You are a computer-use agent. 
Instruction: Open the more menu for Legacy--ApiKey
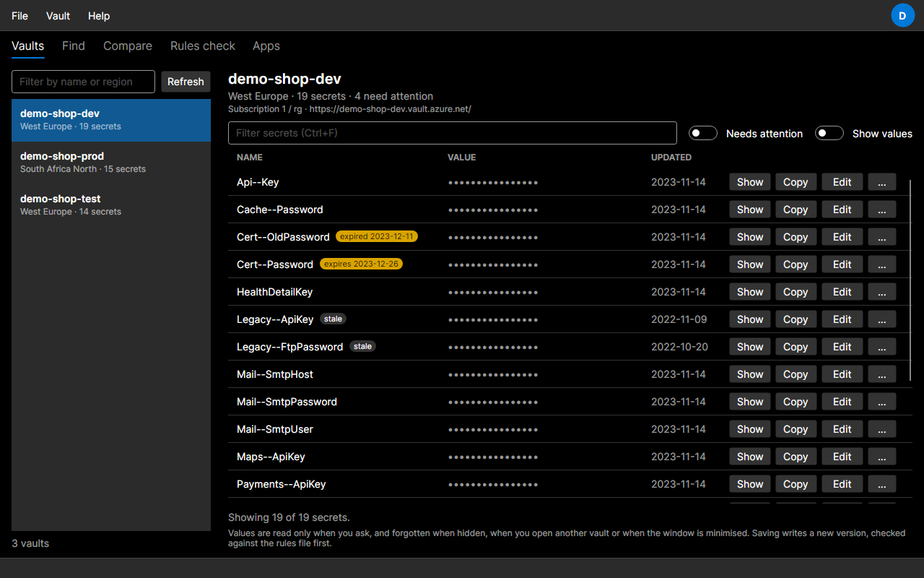click(881, 319)
